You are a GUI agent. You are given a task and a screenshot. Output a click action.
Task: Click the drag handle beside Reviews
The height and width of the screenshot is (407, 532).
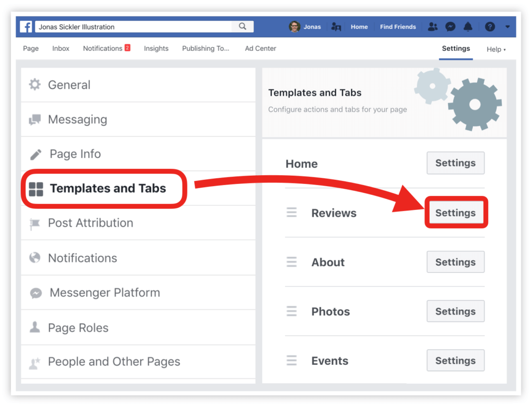tap(292, 213)
